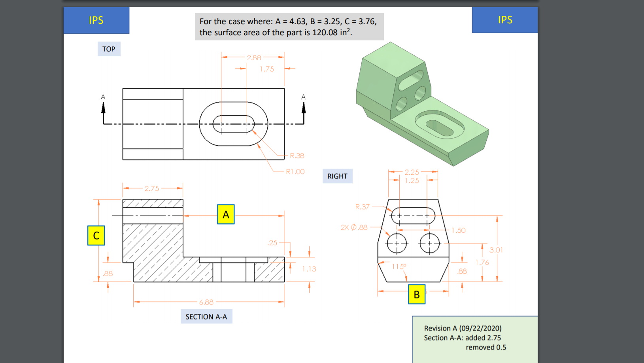Screen dimensions: 644x363
Task: Click the 1.75 dimension in top view
Action: click(x=266, y=69)
